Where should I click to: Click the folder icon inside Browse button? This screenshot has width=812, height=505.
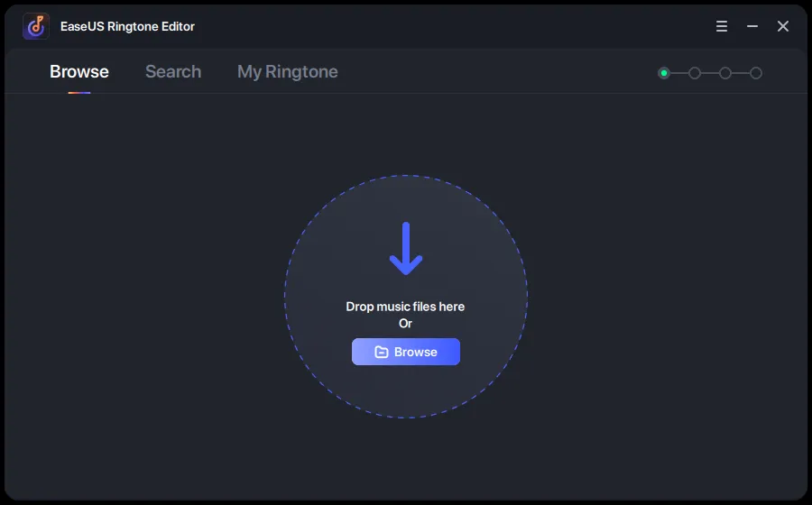[382, 353]
